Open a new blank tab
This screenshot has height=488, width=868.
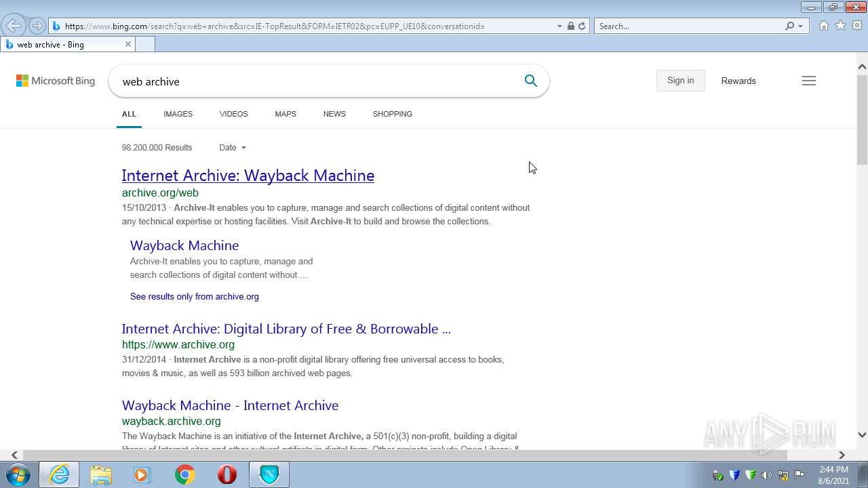[x=145, y=44]
